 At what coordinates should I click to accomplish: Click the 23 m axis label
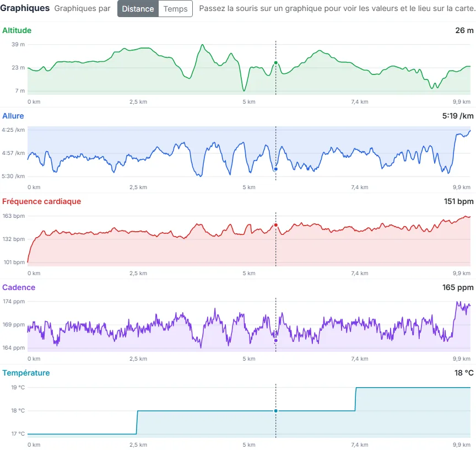point(18,67)
